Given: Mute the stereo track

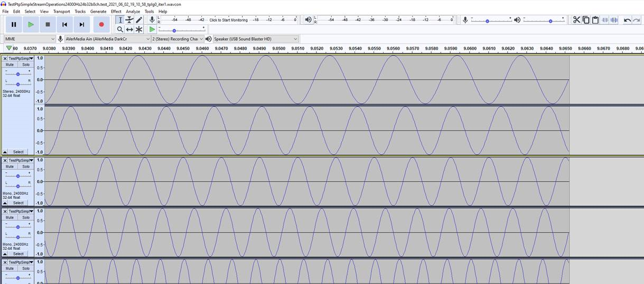Looking at the screenshot, I should click(x=10, y=64).
